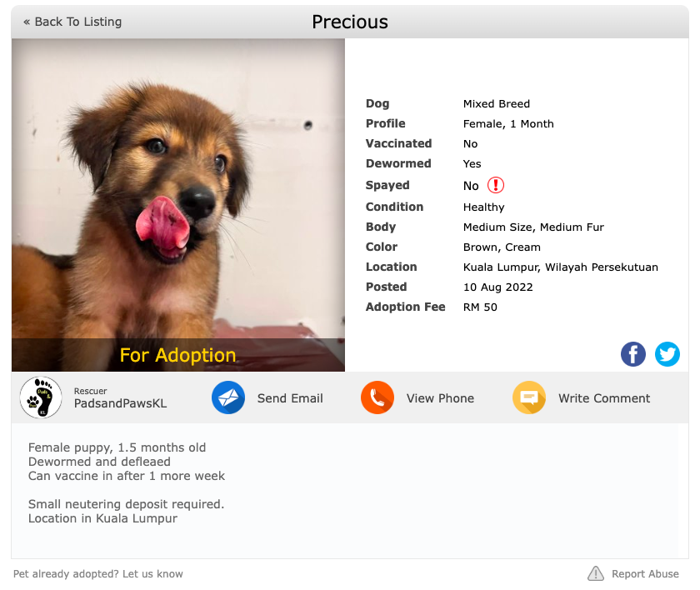The height and width of the screenshot is (590, 700).
Task: Click the Facebook share icon
Action: click(x=633, y=354)
